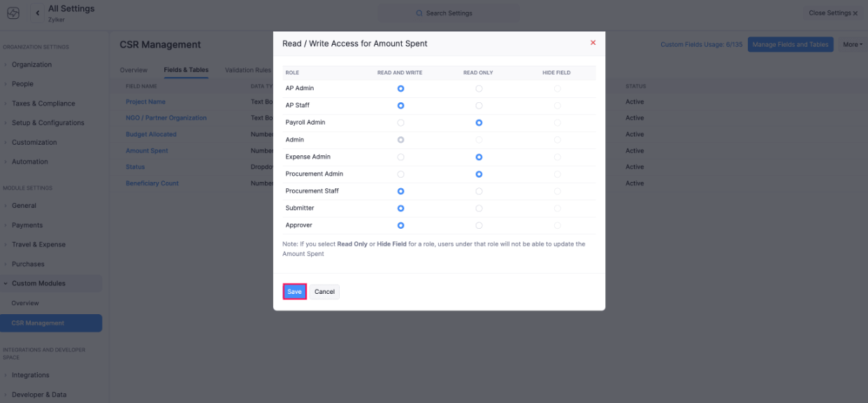The width and height of the screenshot is (868, 403).
Task: Grant Approver Read Only access
Action: [x=479, y=225]
